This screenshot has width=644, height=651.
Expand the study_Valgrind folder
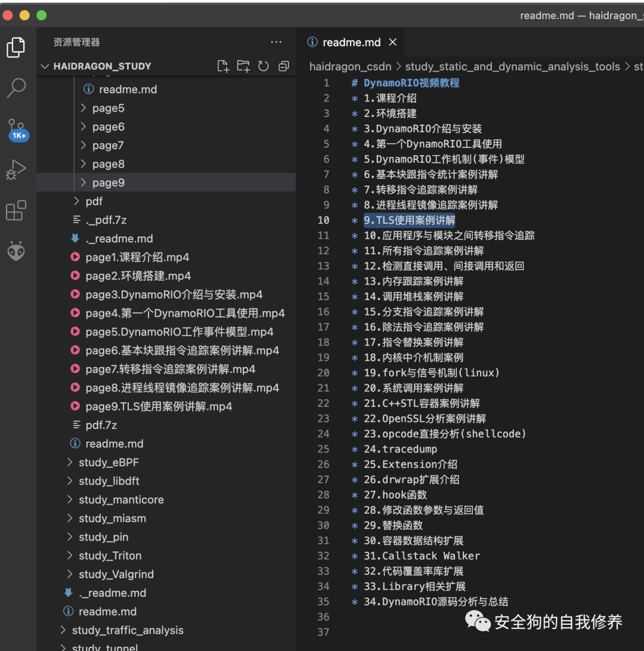click(166, 574)
